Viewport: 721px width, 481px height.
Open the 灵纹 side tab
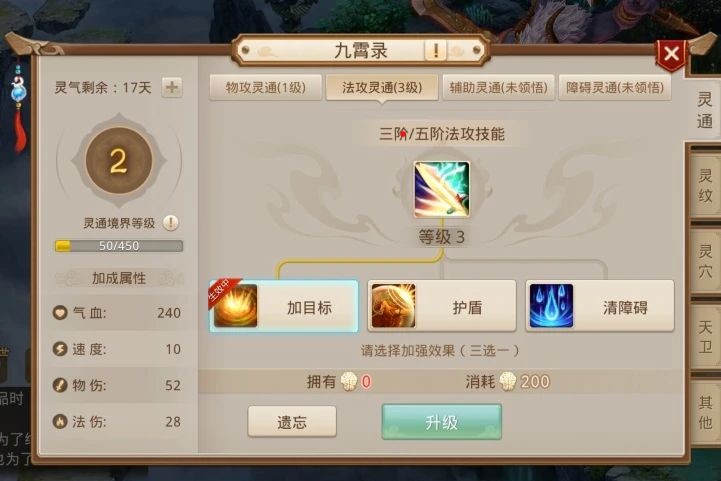(705, 185)
